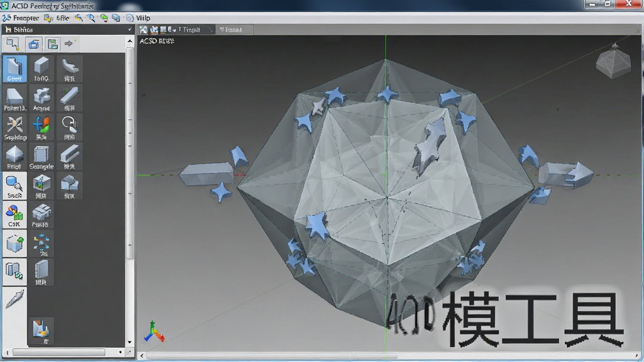The height and width of the screenshot is (362, 644).
Task: Toggle the selection-rectangle mode button
Action: 13,43
